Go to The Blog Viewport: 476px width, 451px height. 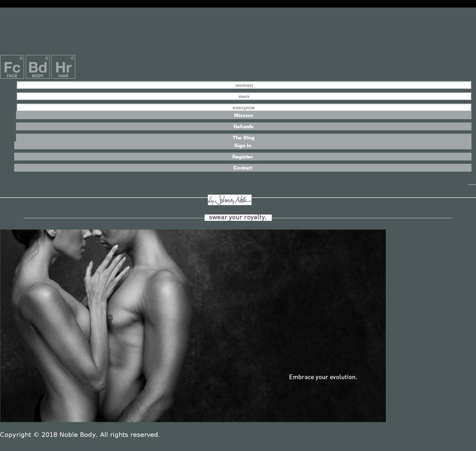click(244, 138)
